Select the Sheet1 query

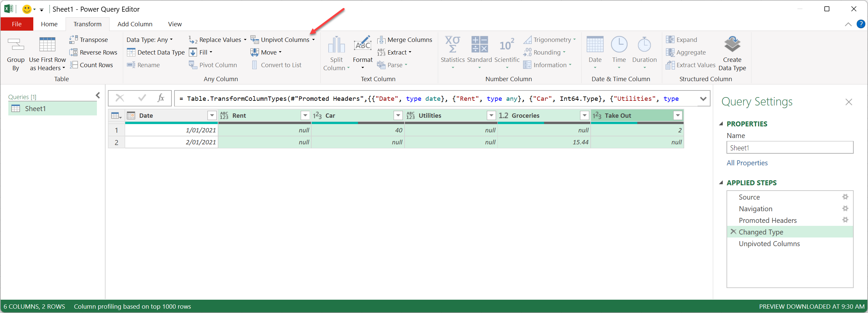coord(53,108)
